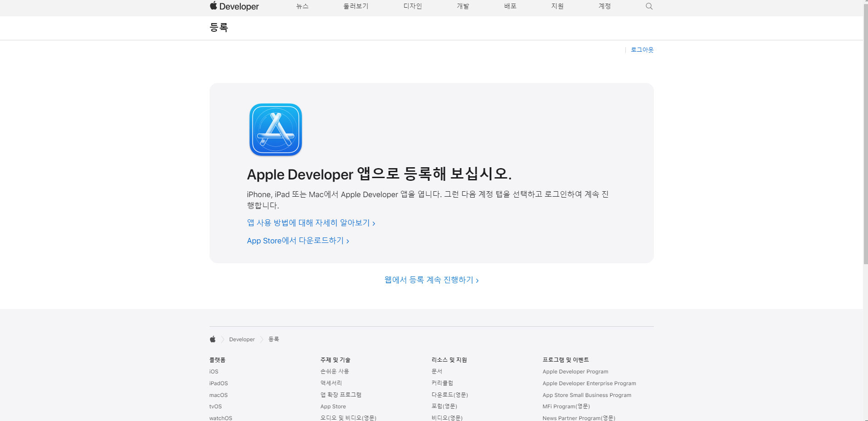This screenshot has width=868, height=421.
Task: Open App Store footer link
Action: click(333, 406)
